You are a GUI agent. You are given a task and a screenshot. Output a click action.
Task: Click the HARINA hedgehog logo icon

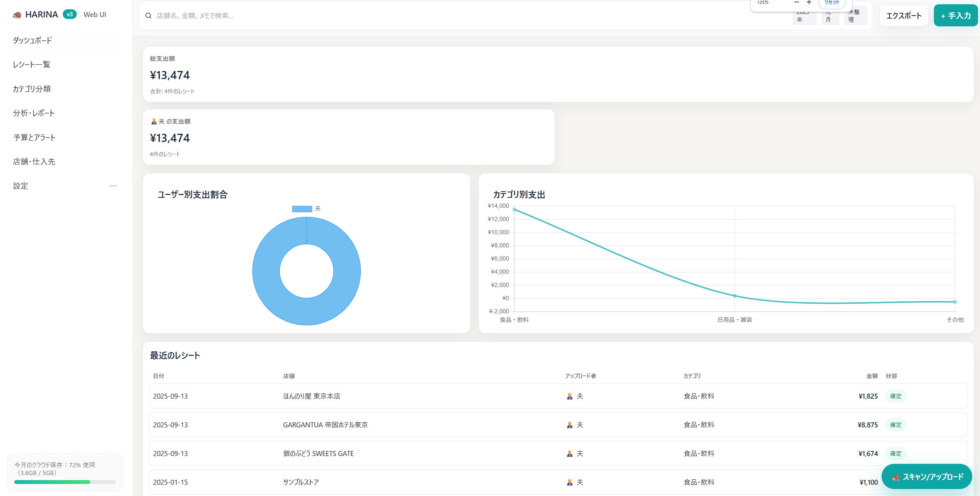(x=17, y=15)
